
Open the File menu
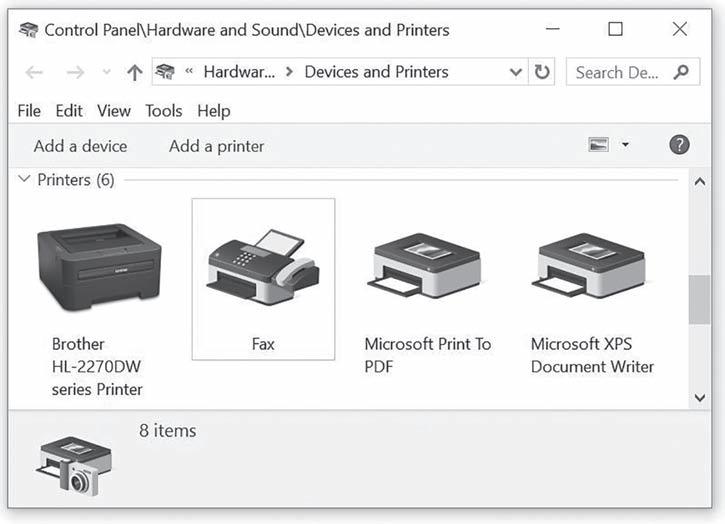pyautogui.click(x=29, y=111)
